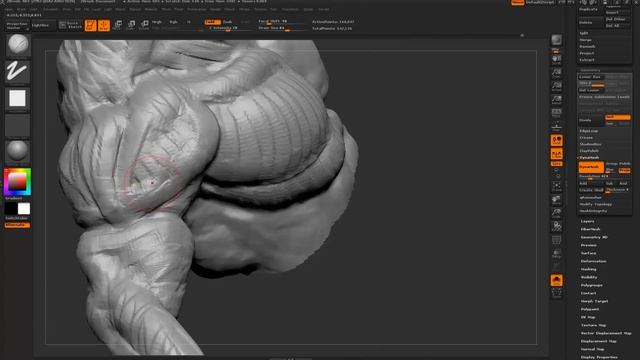The image size is (640, 360).
Task: Click the Delete subtool button
Action: [x=590, y=22]
